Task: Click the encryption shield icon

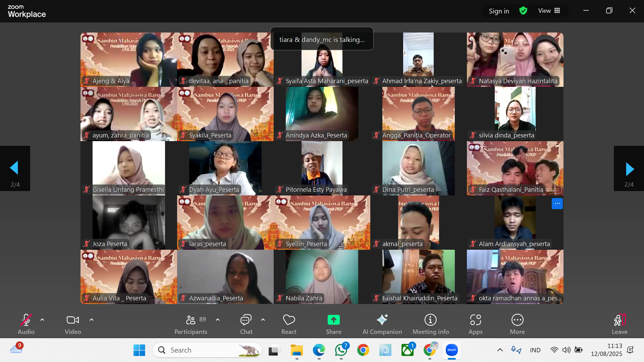Action: coord(523,11)
